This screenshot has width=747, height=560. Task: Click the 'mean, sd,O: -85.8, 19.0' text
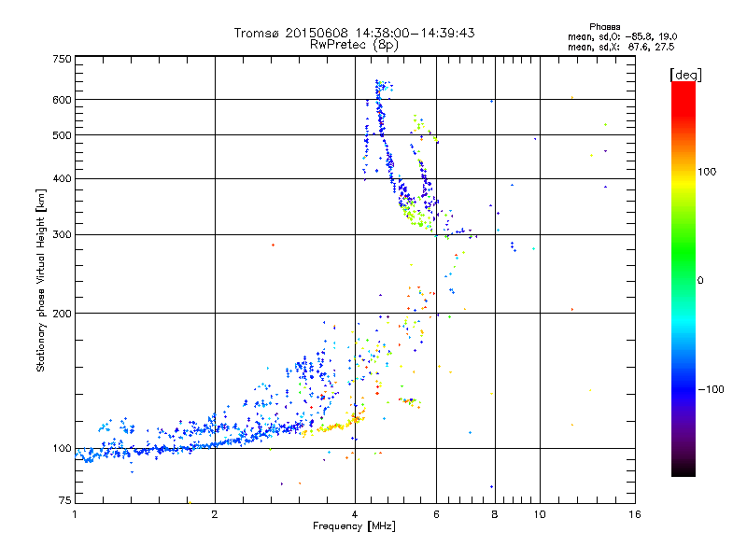point(622,36)
